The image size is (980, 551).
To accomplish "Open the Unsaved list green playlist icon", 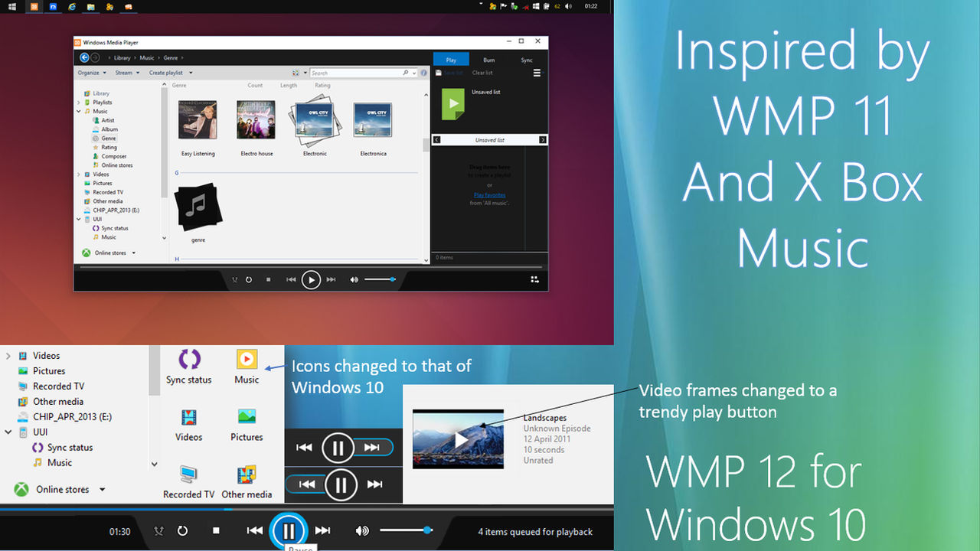I will pos(453,103).
